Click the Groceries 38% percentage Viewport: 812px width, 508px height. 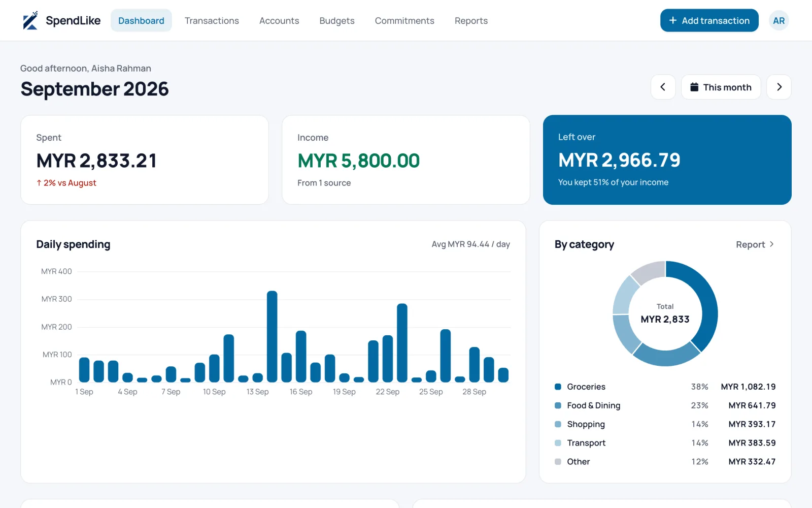(x=699, y=387)
